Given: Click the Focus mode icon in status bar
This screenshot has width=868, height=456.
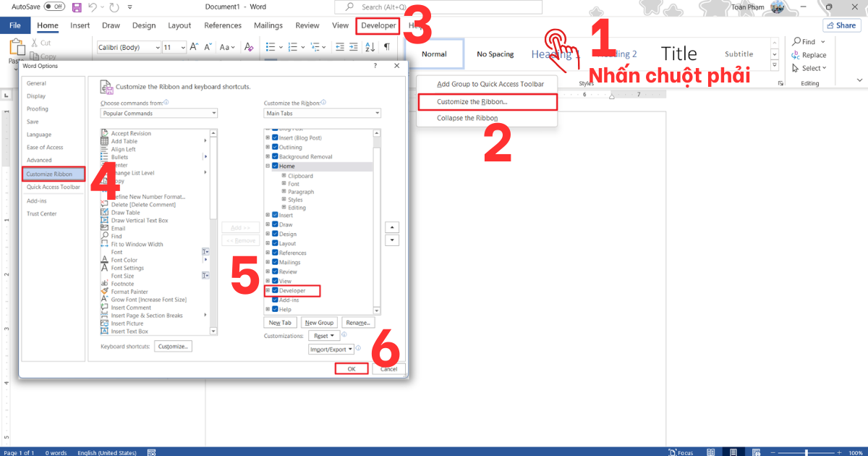Looking at the screenshot, I should tap(672, 452).
